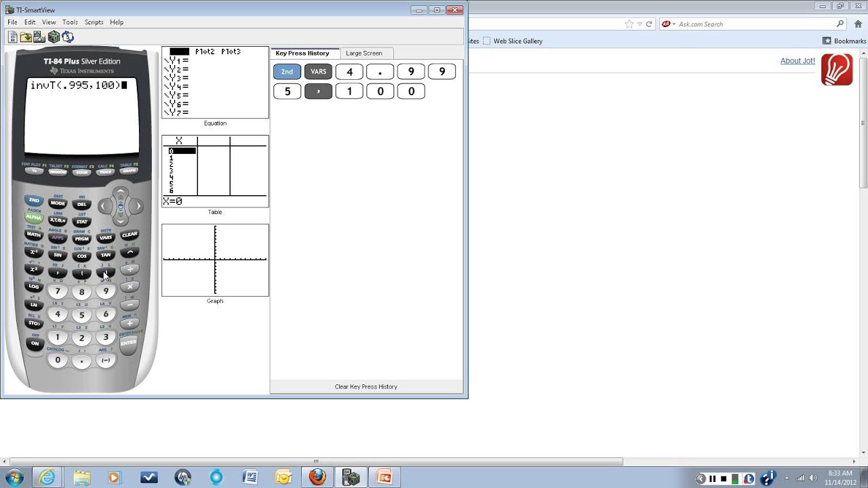868x488 pixels.
Task: Click the COS key on the calculator
Action: 82,256
